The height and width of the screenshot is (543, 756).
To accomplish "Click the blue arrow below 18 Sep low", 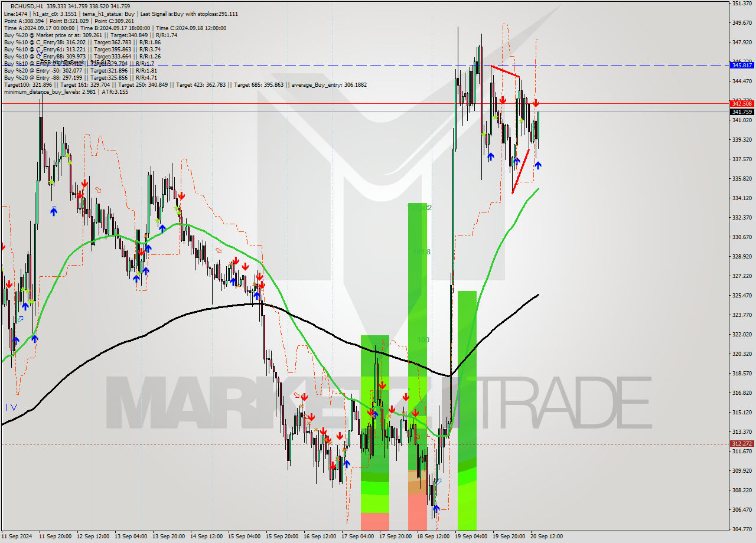I will pyautogui.click(x=436, y=508).
